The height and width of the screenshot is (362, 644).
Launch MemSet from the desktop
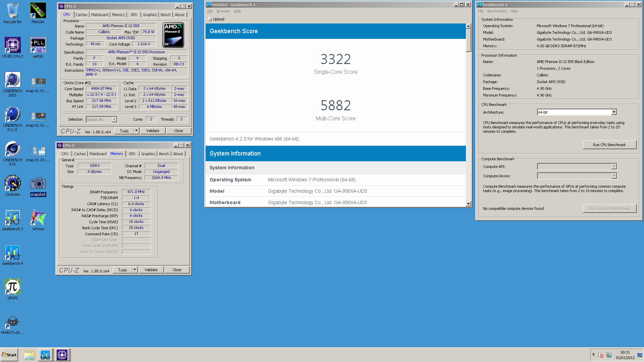[38, 13]
